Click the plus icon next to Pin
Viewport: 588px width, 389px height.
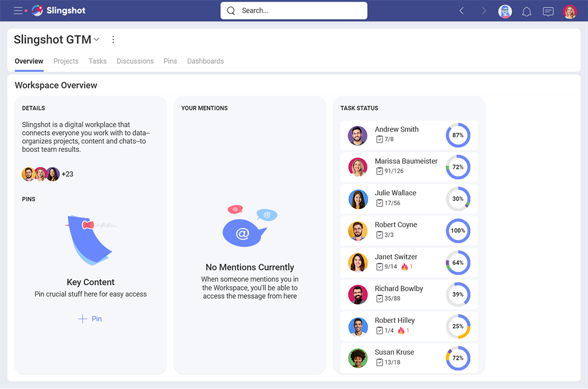83,319
